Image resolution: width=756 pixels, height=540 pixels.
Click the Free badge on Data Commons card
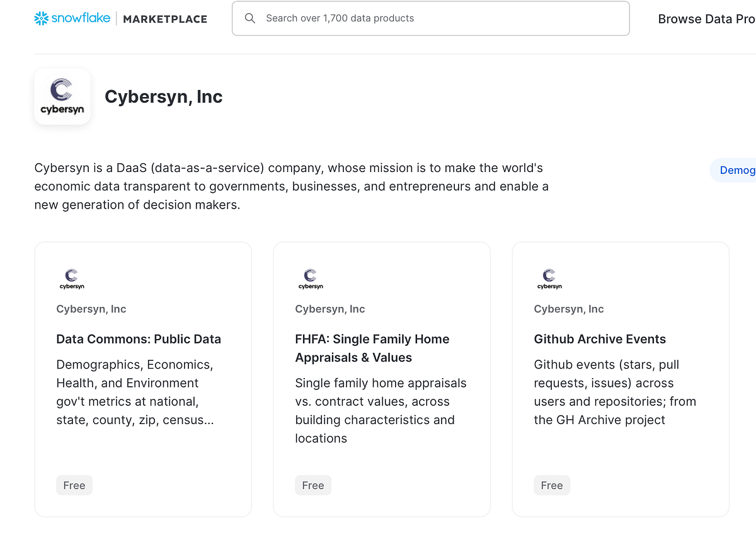point(74,485)
